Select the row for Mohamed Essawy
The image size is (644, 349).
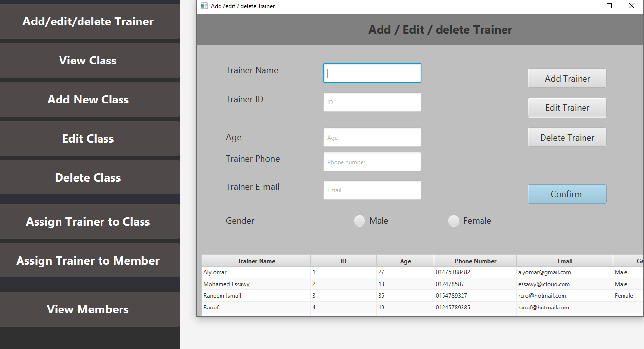tap(293, 284)
